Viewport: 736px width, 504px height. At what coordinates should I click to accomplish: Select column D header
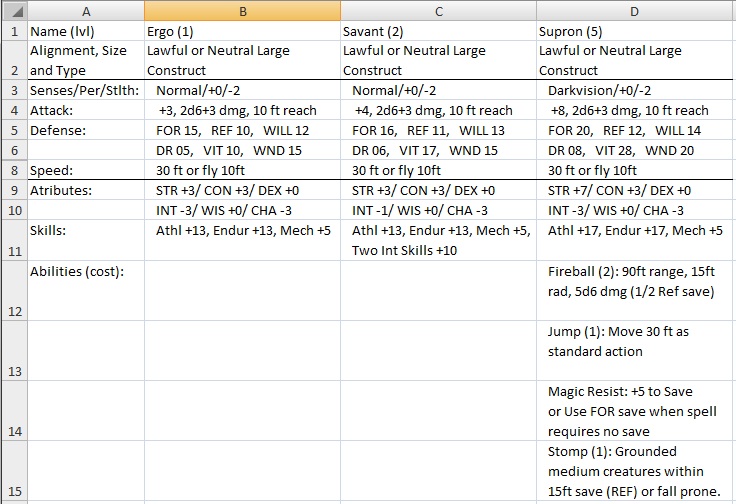point(634,10)
